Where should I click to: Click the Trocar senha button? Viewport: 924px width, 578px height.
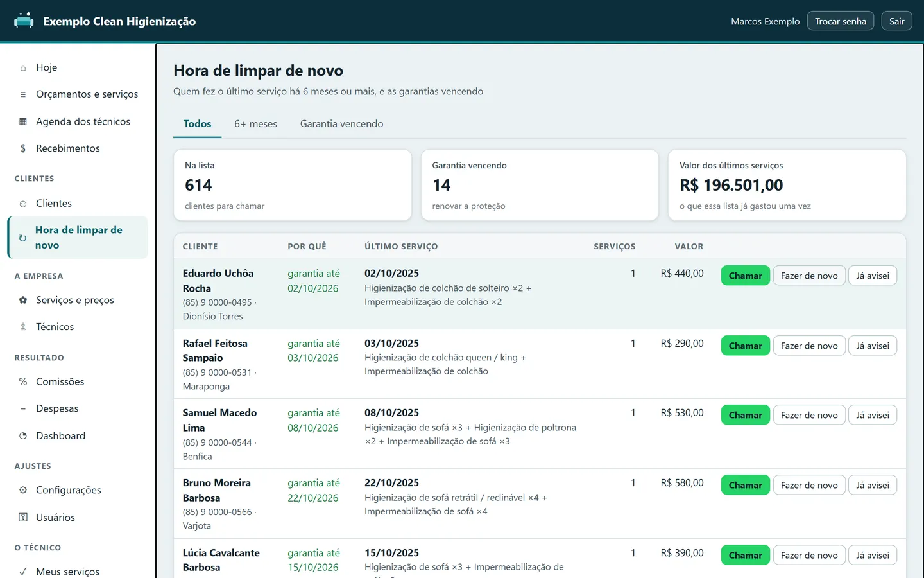[841, 21]
